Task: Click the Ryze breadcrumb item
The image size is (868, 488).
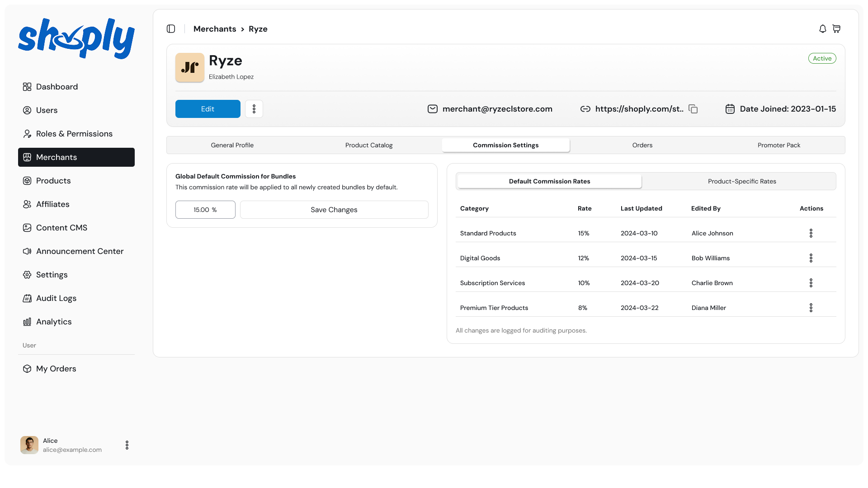Action: tap(258, 29)
